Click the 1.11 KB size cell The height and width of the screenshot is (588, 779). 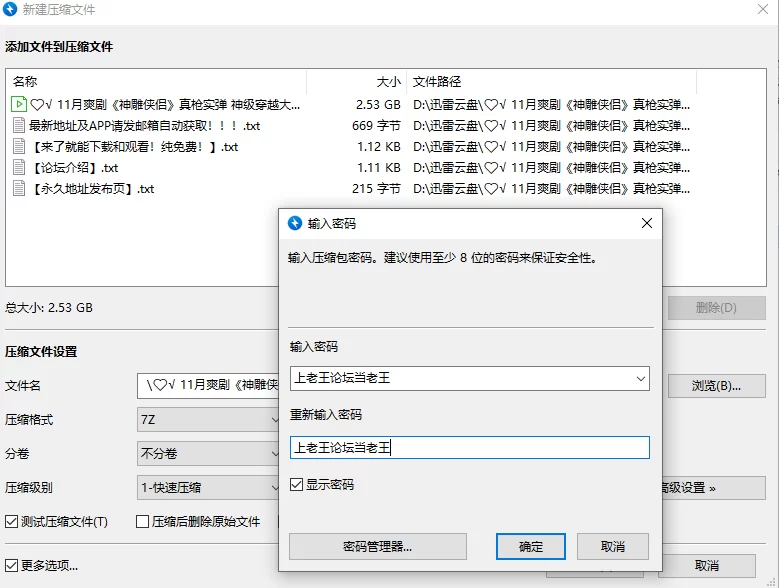click(379, 168)
